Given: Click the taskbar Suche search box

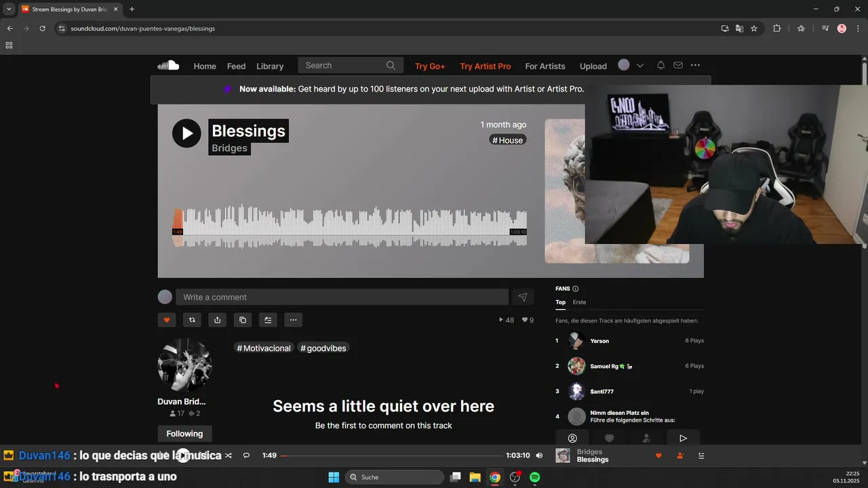Looking at the screenshot, I should 395,477.
